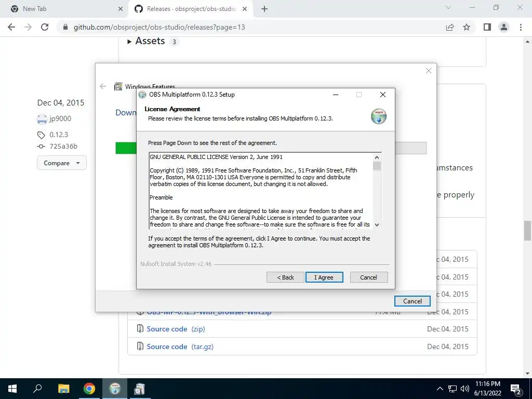Go forward in Chrome

[x=28, y=27]
